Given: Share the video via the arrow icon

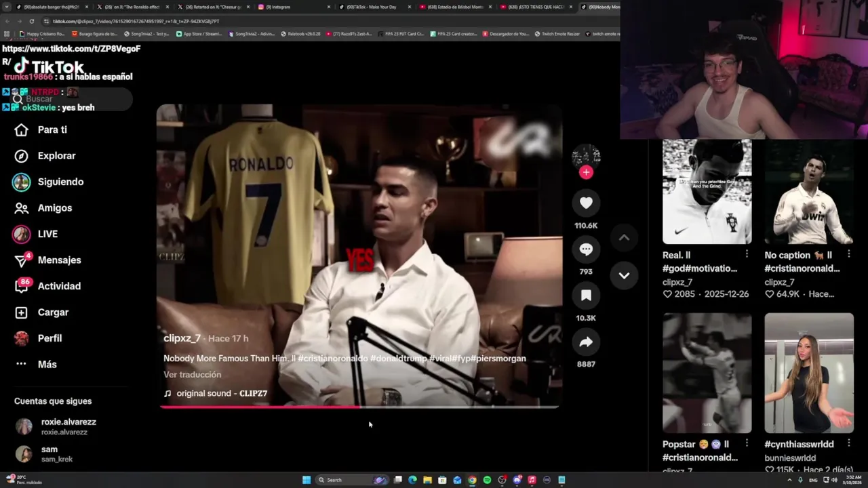Looking at the screenshot, I should click(586, 342).
